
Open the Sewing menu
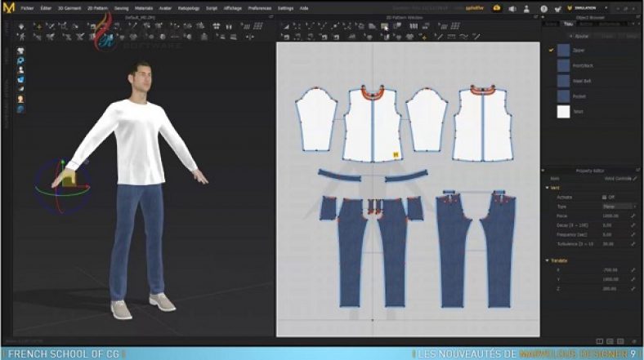tap(121, 7)
